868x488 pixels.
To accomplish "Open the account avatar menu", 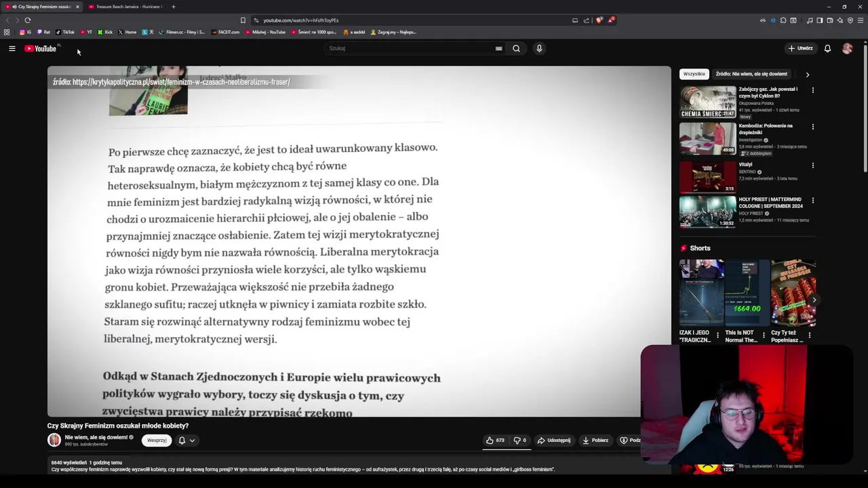I will [847, 48].
